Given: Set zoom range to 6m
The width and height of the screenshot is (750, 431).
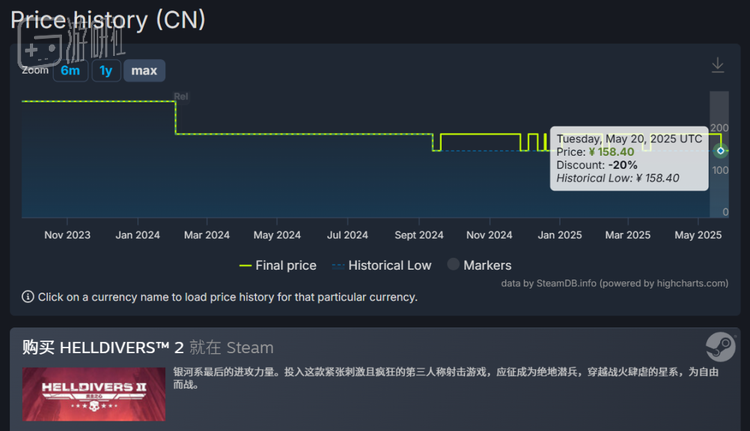Looking at the screenshot, I should tap(70, 71).
